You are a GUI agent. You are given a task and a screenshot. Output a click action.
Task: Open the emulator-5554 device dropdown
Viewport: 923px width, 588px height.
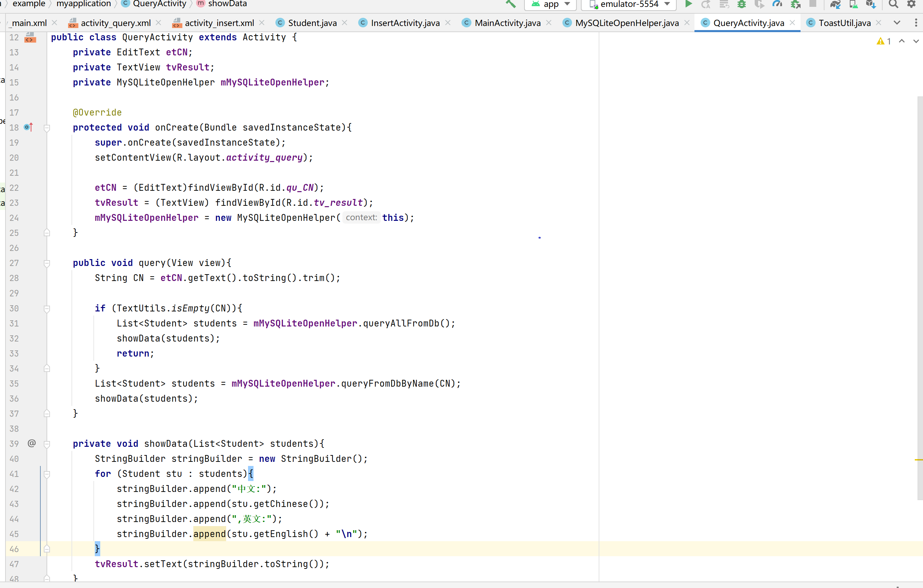point(628,4)
